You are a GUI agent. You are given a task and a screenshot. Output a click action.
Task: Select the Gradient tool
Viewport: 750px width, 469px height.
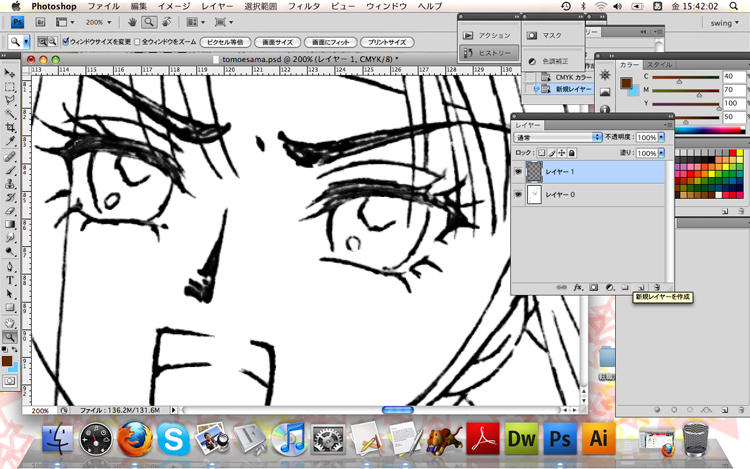coord(10,224)
